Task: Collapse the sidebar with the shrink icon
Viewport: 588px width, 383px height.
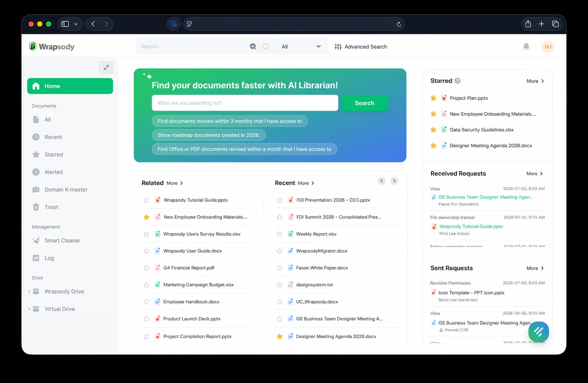Action: pos(106,67)
